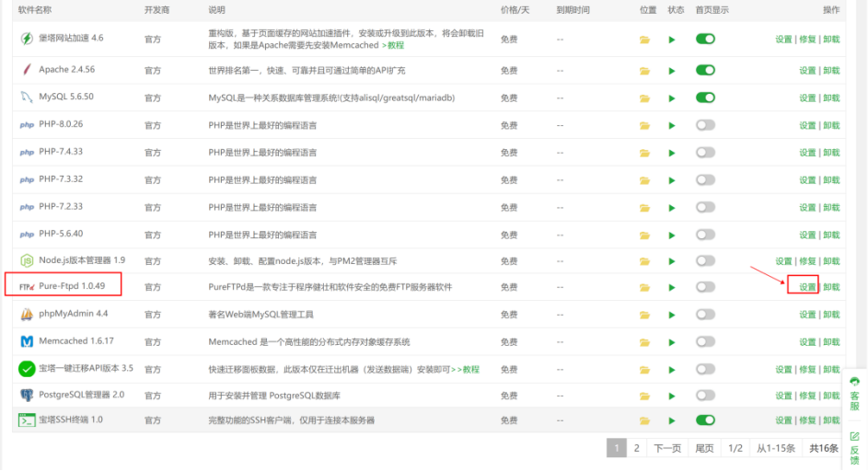Open folder icon in PostgreSQL管理器 row
Screen dimensions: 868x471
[x=644, y=396]
